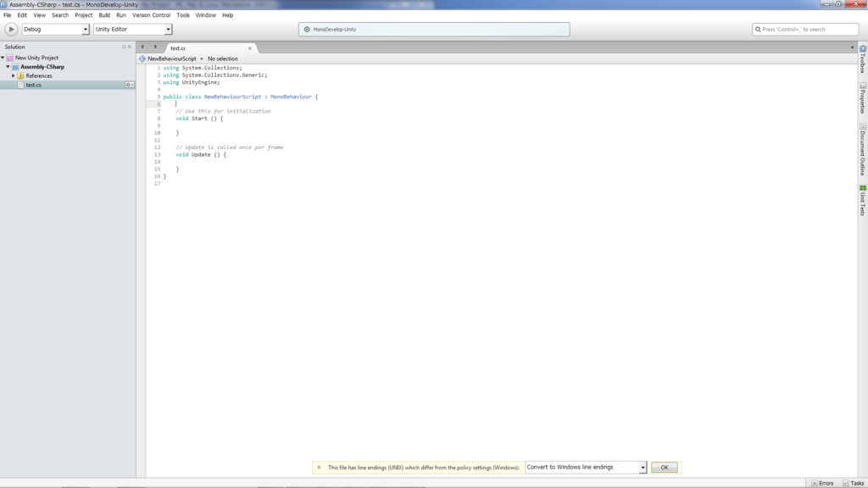
Task: Select the References folder item
Action: click(x=39, y=75)
